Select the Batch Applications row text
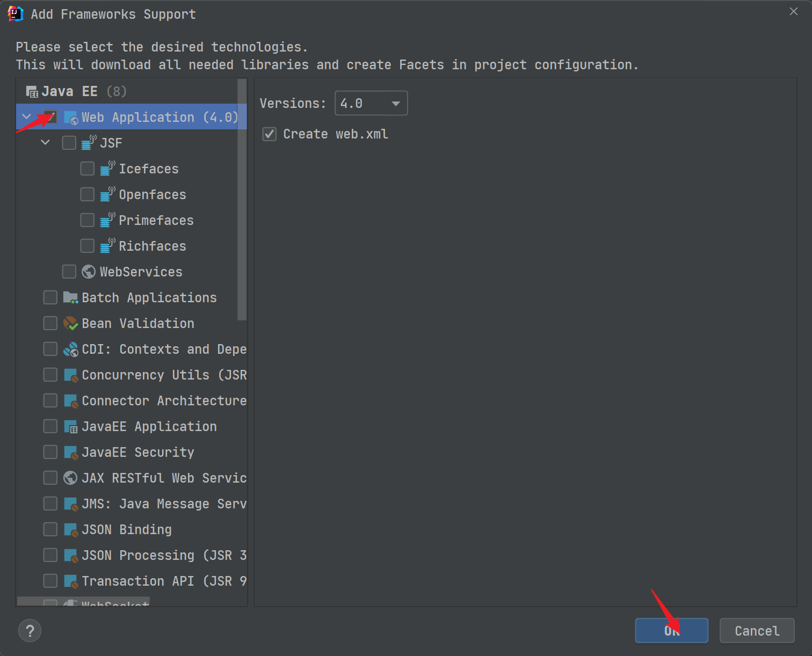Image resolution: width=812 pixels, height=656 pixels. [149, 297]
